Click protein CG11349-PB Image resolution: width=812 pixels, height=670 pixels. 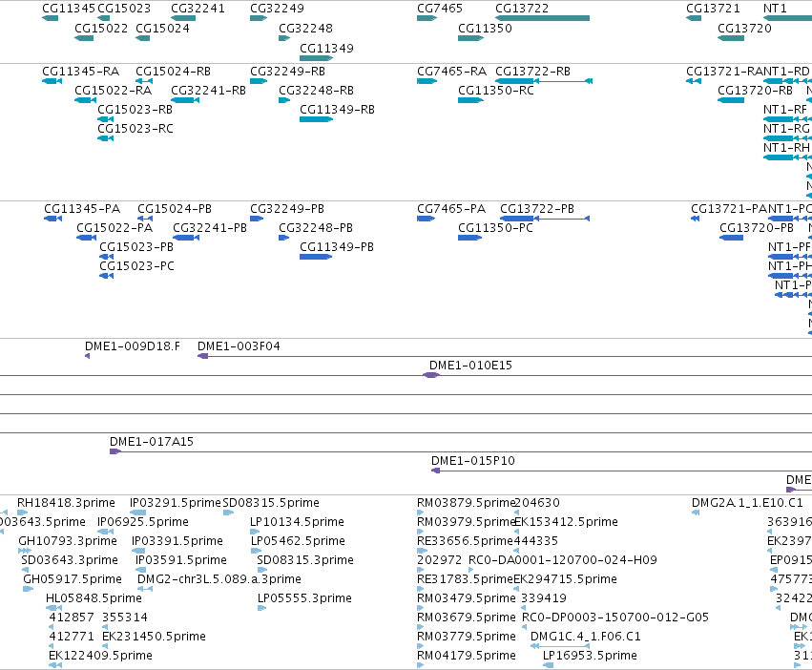[337, 246]
